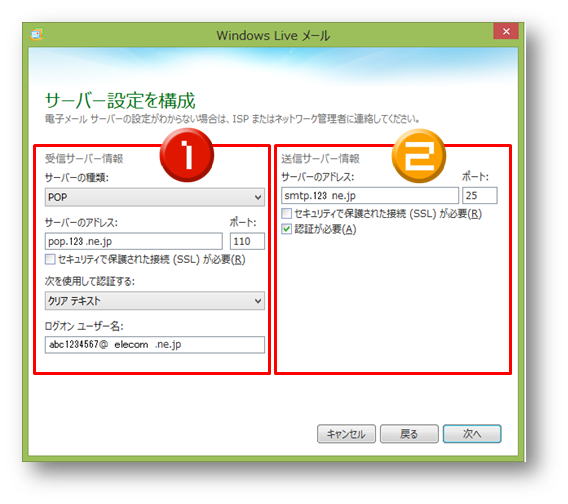The image size is (568, 504).
Task: Click the Windows Live メール title text
Action: (x=273, y=36)
